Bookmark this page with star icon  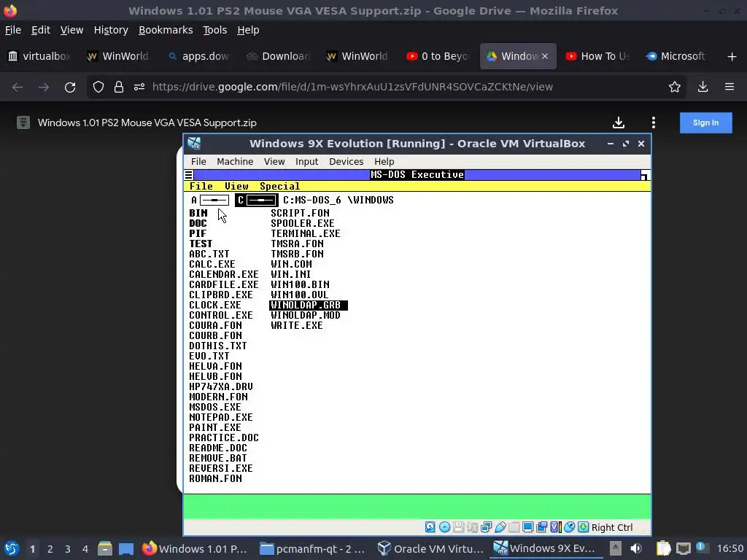coord(675,87)
